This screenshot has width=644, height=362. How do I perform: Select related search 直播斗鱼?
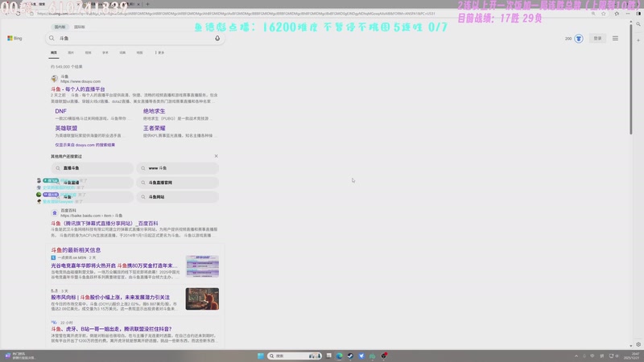[93, 168]
